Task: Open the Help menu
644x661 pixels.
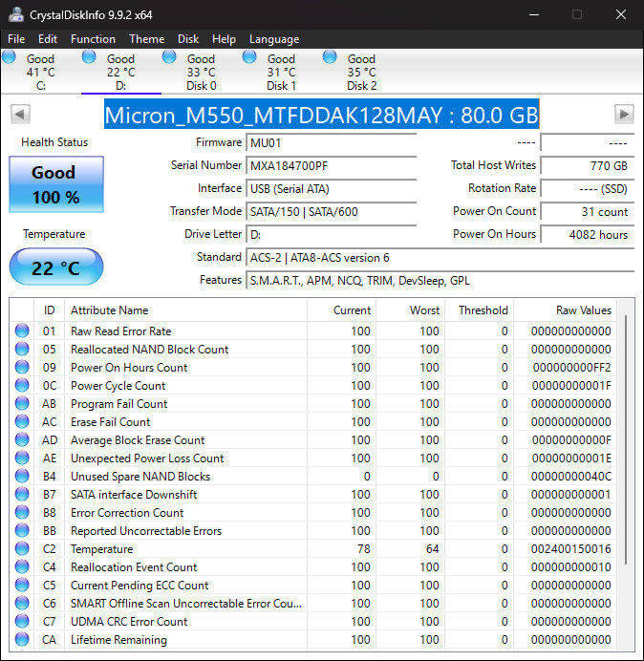Action: pos(224,39)
